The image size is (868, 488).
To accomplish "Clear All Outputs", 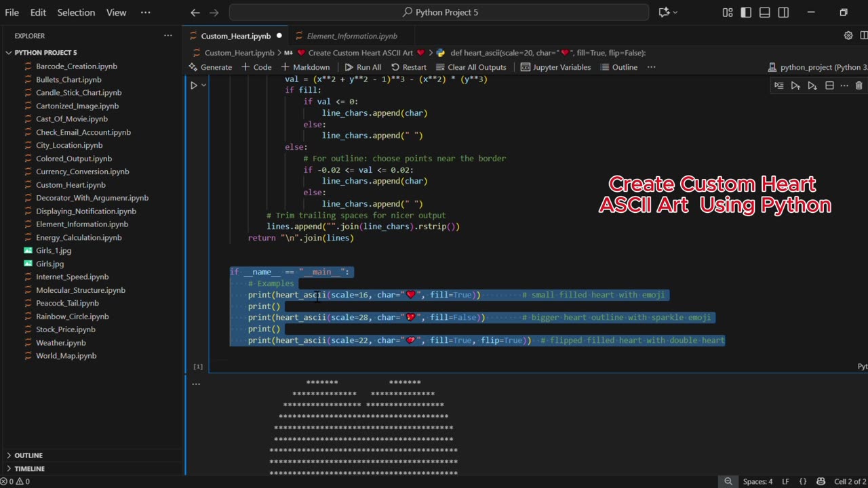I will point(471,67).
